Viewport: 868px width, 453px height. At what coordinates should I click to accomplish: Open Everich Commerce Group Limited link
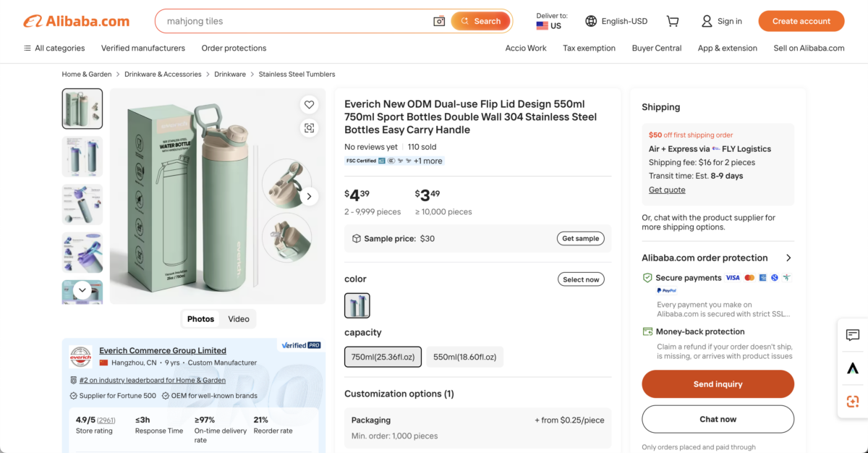(x=163, y=350)
